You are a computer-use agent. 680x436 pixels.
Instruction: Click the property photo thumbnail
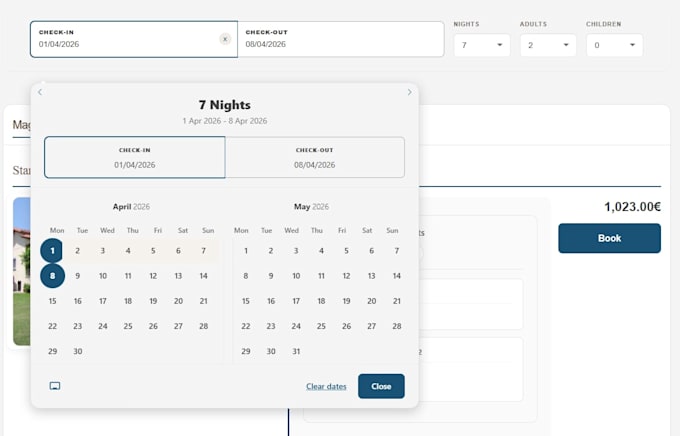click(x=22, y=272)
